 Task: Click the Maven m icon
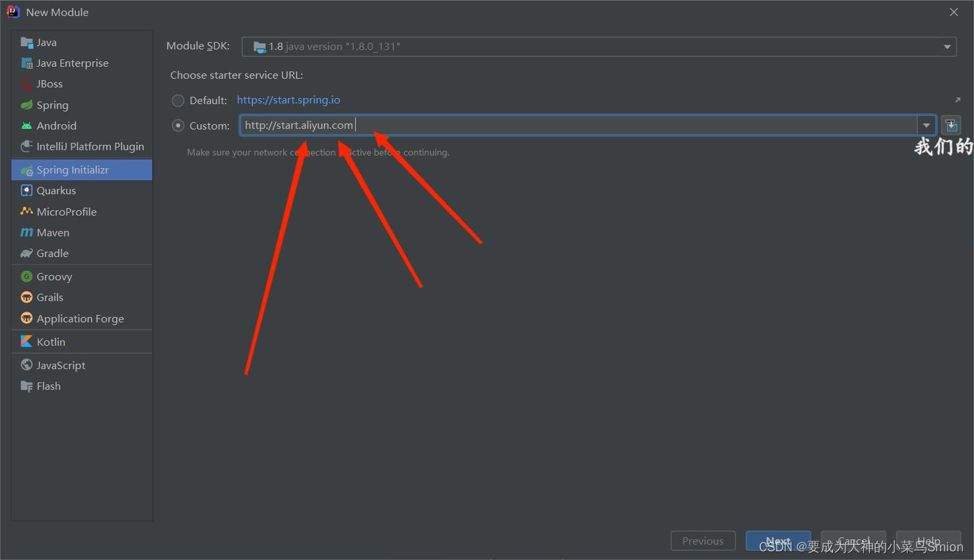coord(27,232)
